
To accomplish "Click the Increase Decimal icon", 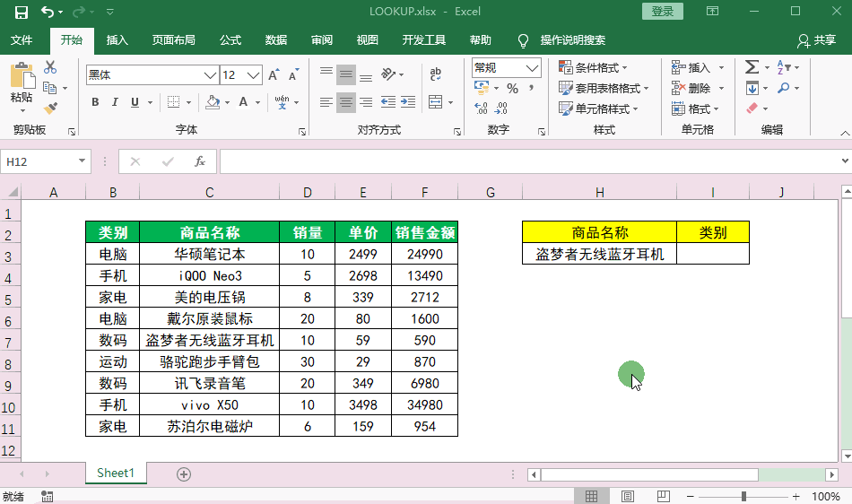I will 481,109.
